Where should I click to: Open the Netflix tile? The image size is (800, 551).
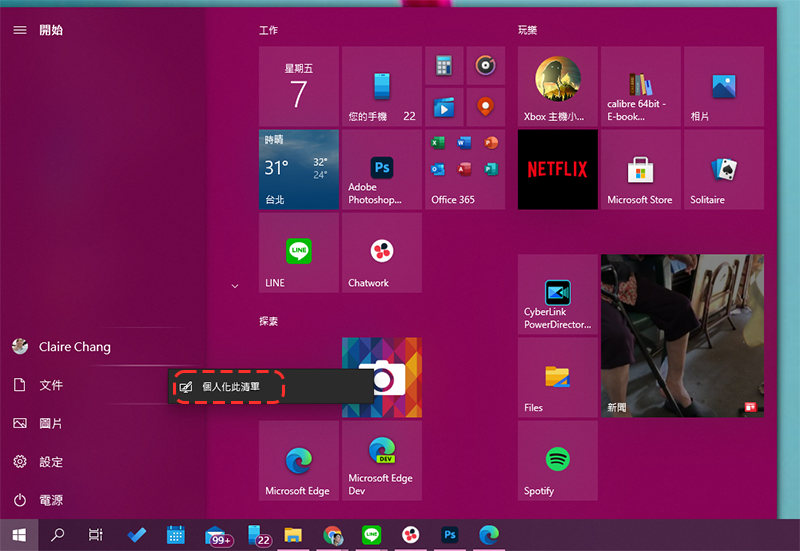point(557,169)
